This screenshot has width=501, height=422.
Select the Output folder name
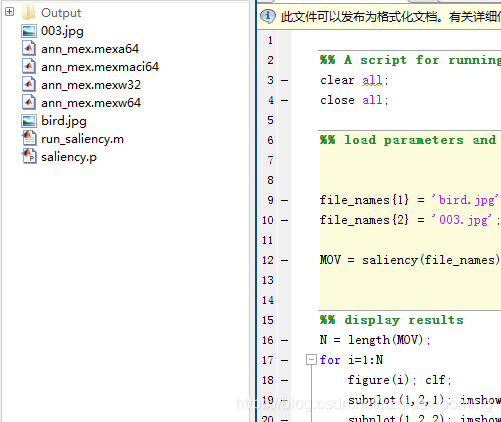(x=61, y=13)
